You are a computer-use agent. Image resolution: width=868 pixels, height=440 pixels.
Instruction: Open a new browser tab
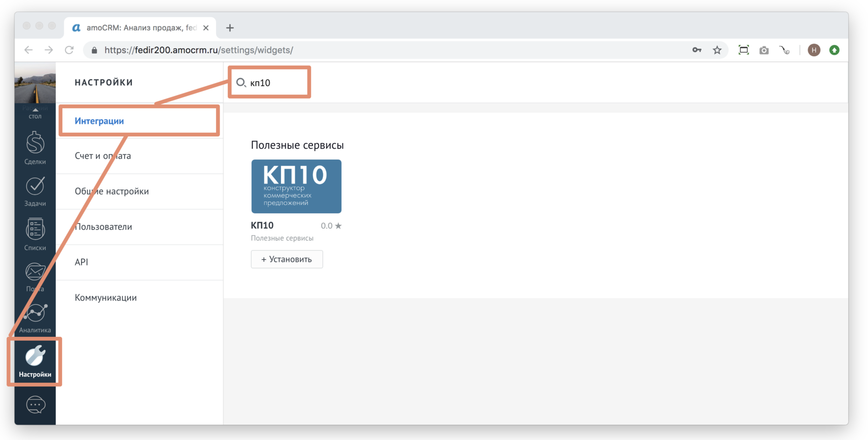230,28
